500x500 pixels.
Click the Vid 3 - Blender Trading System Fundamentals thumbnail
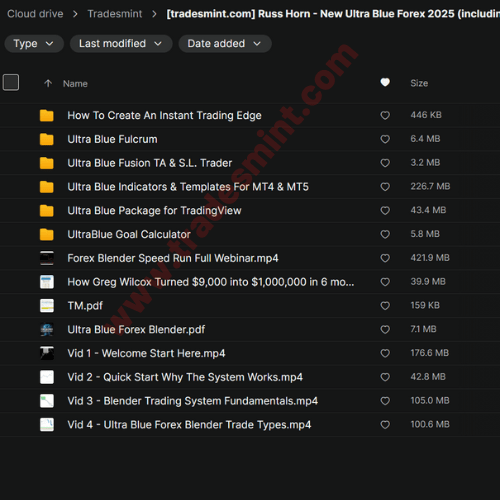pos(47,401)
